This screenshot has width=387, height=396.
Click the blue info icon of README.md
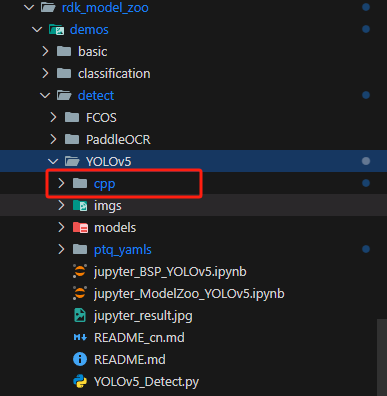(80, 359)
